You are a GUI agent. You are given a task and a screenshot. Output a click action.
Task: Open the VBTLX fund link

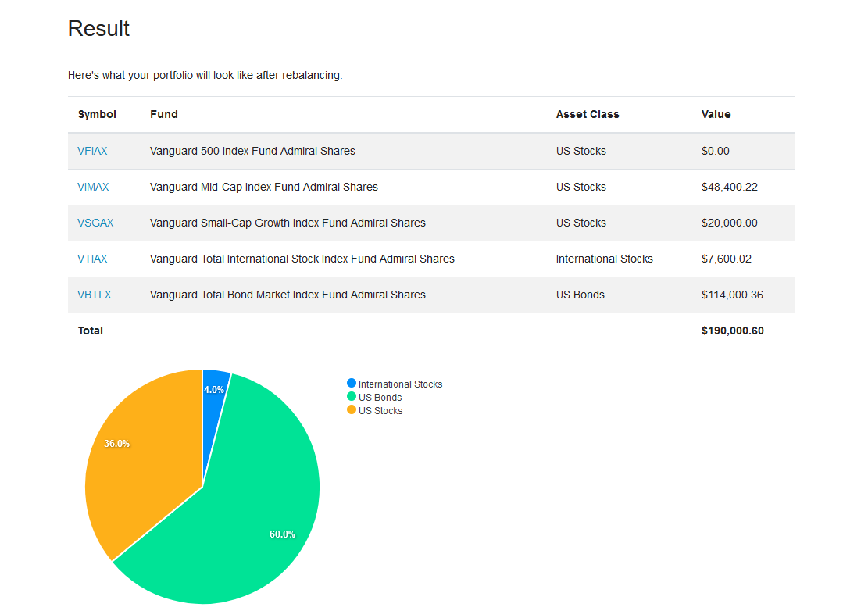click(94, 295)
